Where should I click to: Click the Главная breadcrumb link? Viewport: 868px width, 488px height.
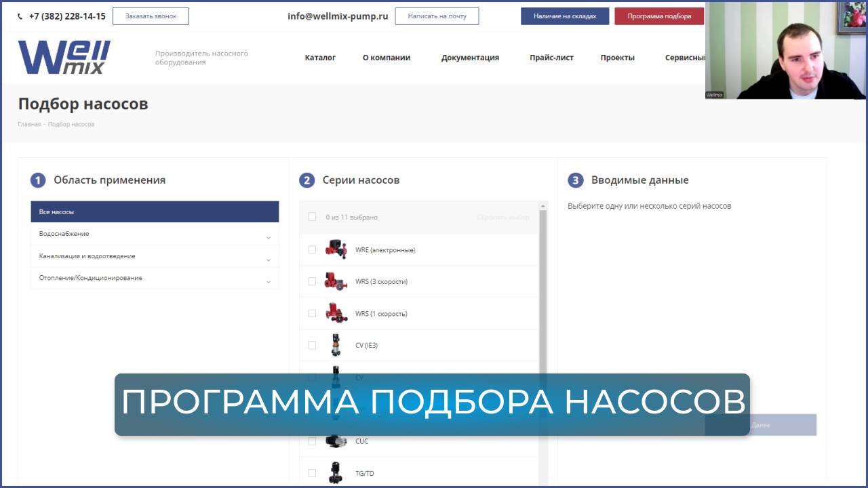(x=29, y=124)
